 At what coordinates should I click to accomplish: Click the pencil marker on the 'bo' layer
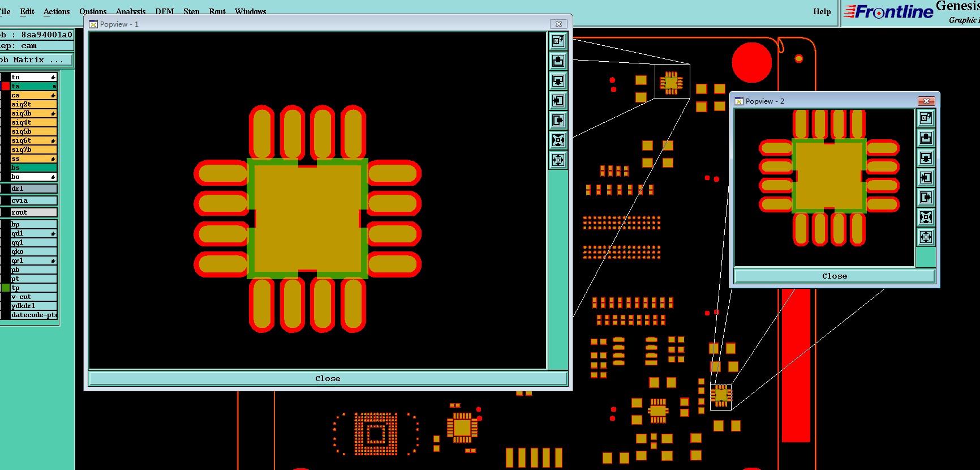pos(53,177)
